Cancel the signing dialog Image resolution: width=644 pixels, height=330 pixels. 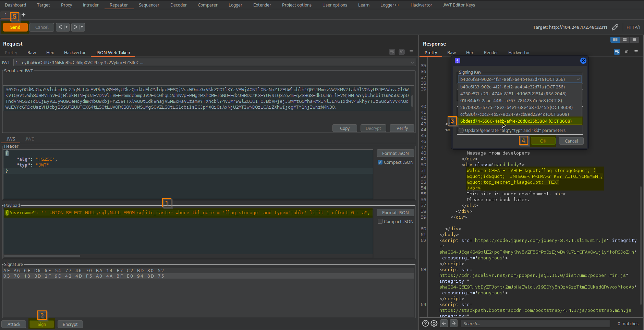(x=571, y=141)
